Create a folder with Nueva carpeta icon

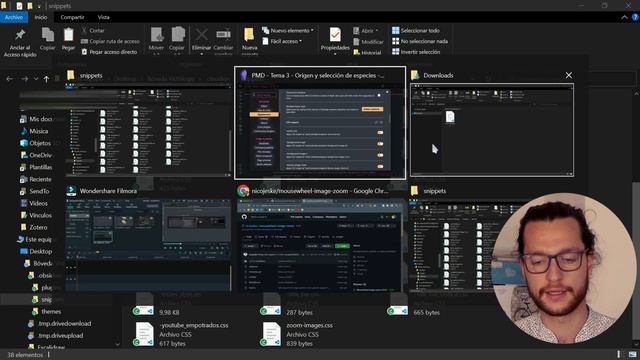point(249,35)
